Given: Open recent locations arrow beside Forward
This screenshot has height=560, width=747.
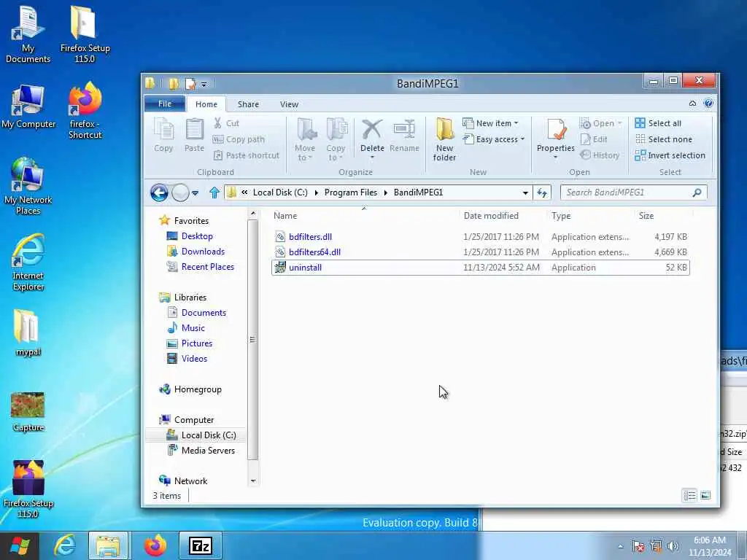Looking at the screenshot, I should tap(195, 193).
